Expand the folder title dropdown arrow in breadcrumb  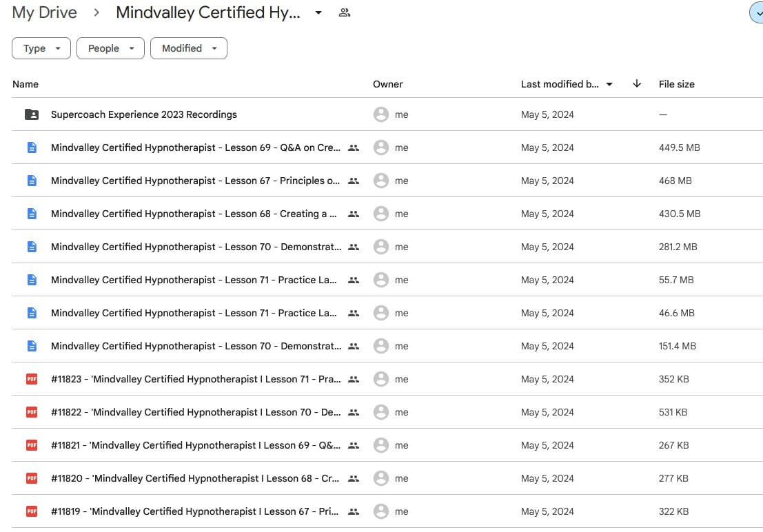point(318,12)
